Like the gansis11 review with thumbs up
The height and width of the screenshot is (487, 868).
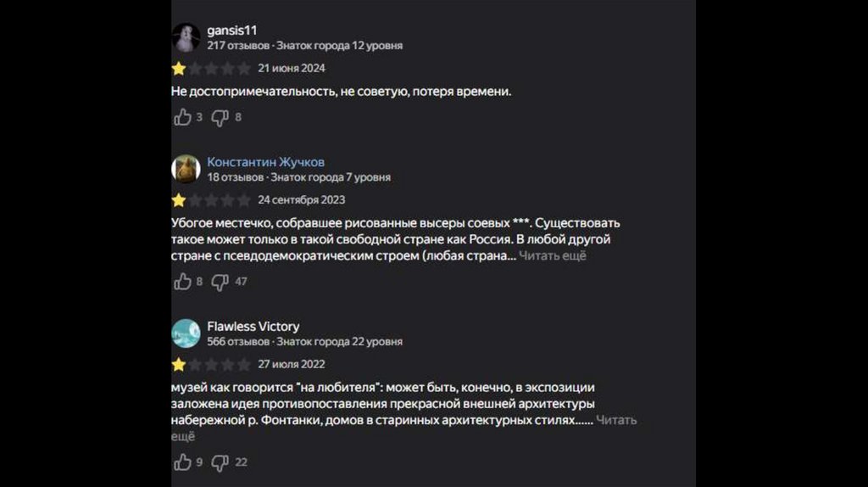point(182,117)
